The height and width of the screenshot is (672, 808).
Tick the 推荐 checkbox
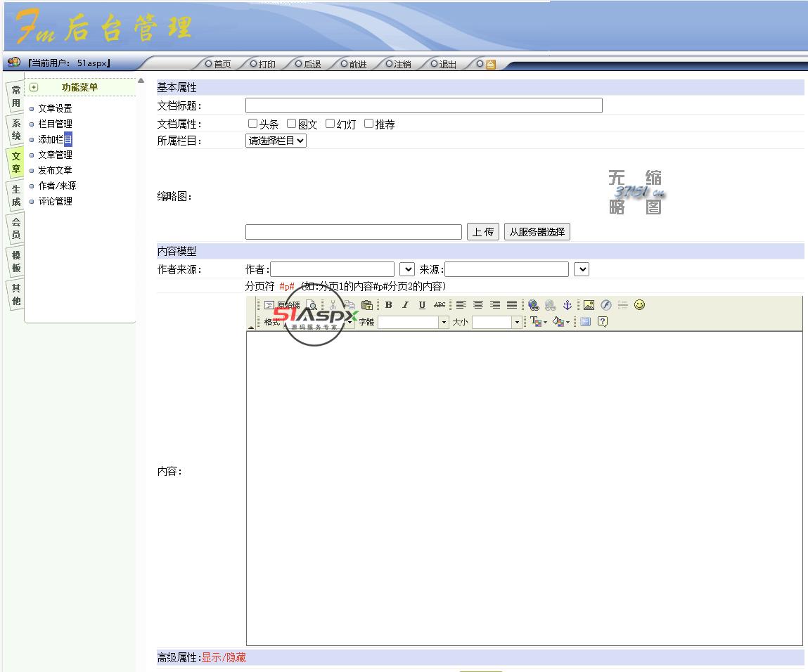368,124
